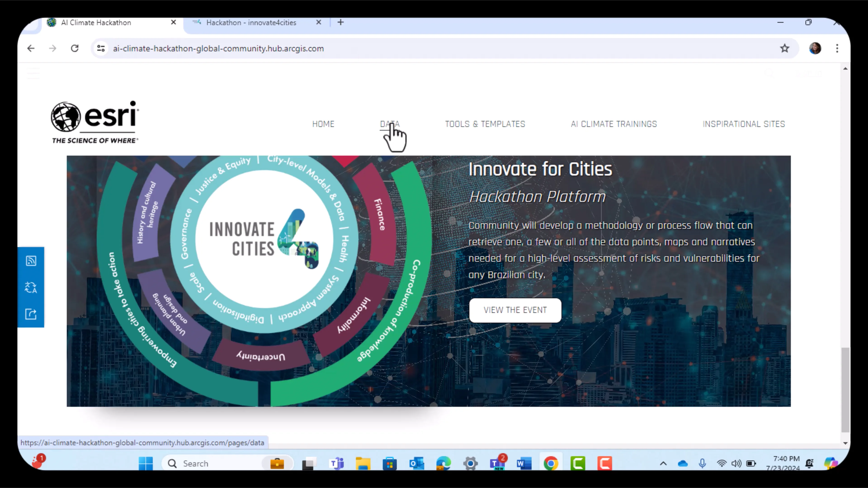868x488 pixels.
Task: Click the share icon in blue sidebar
Action: point(31,314)
